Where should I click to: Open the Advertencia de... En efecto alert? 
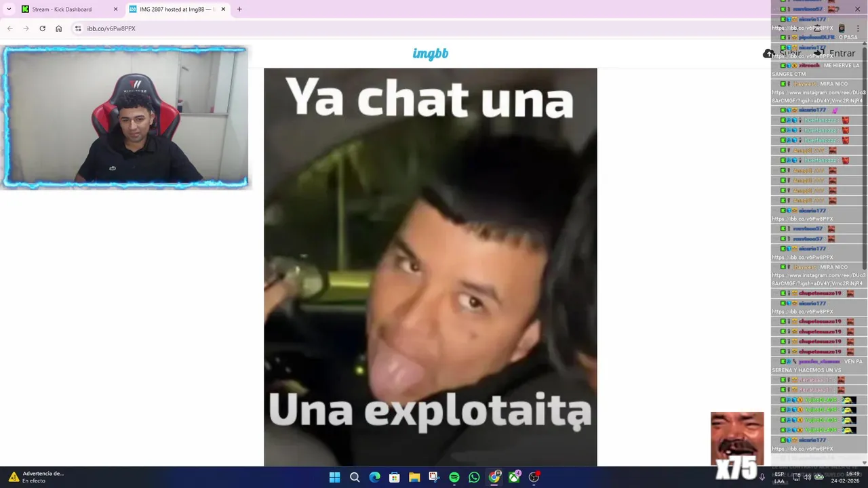click(37, 477)
